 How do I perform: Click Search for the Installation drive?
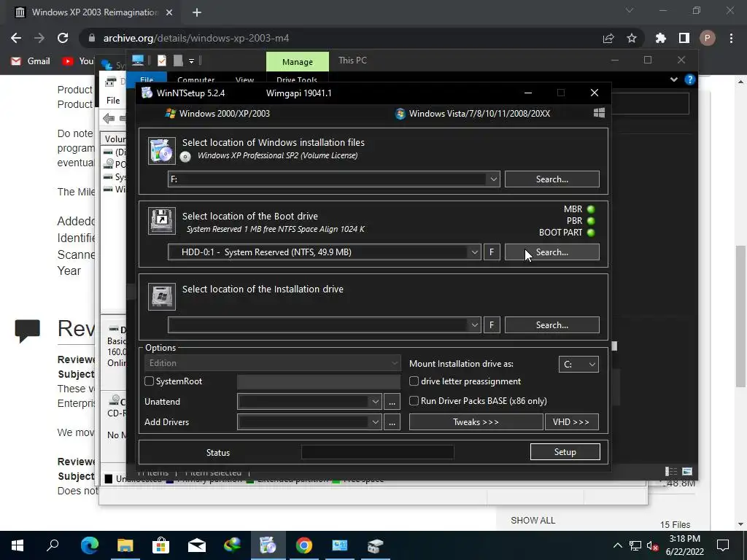pos(551,324)
